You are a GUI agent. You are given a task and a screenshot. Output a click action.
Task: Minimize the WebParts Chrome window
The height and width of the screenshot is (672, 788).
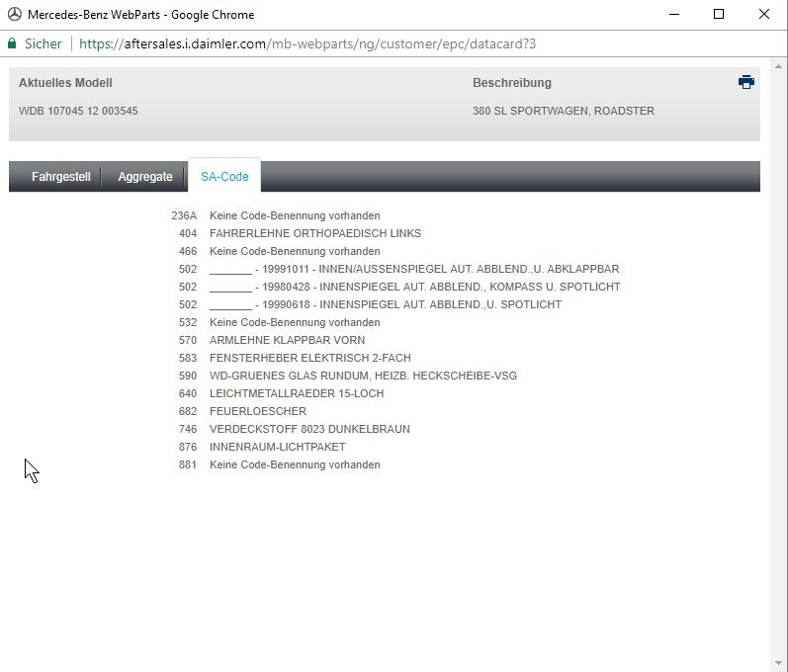coord(673,14)
